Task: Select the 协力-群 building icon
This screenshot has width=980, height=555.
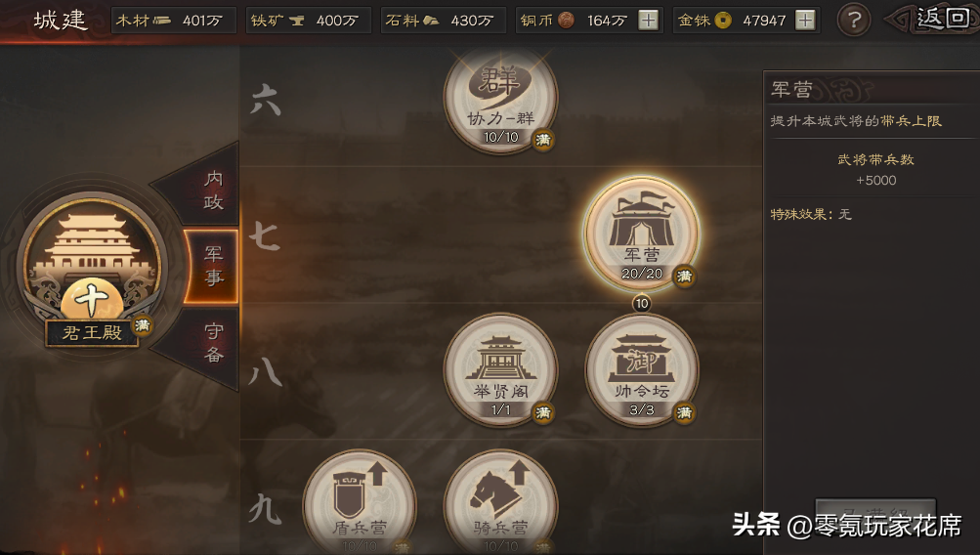Action: tap(500, 98)
